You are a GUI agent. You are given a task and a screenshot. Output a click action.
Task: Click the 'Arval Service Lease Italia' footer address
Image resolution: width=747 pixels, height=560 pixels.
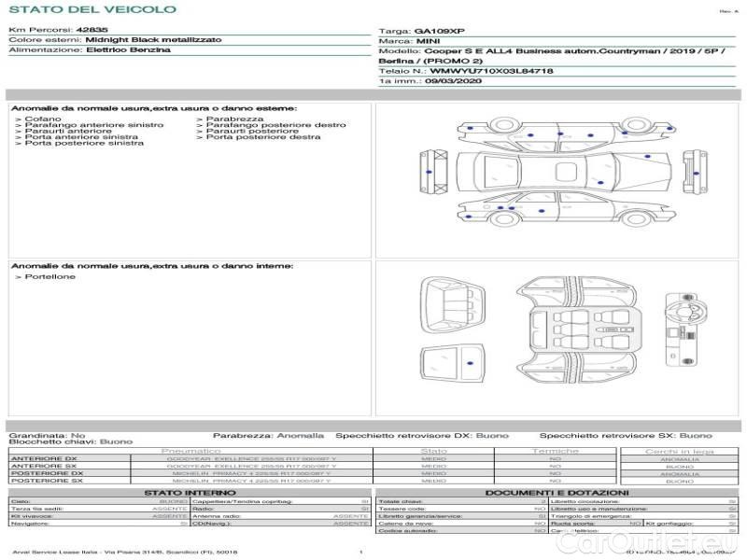[125, 553]
